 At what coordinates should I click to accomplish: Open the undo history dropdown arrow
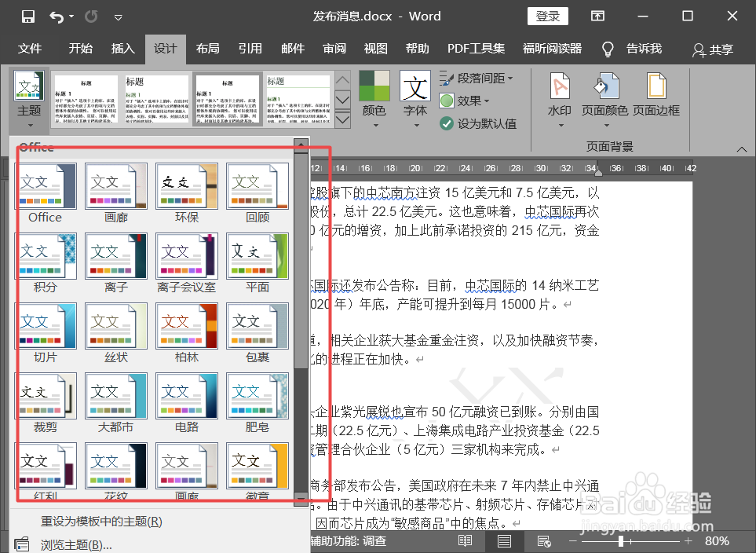(71, 16)
